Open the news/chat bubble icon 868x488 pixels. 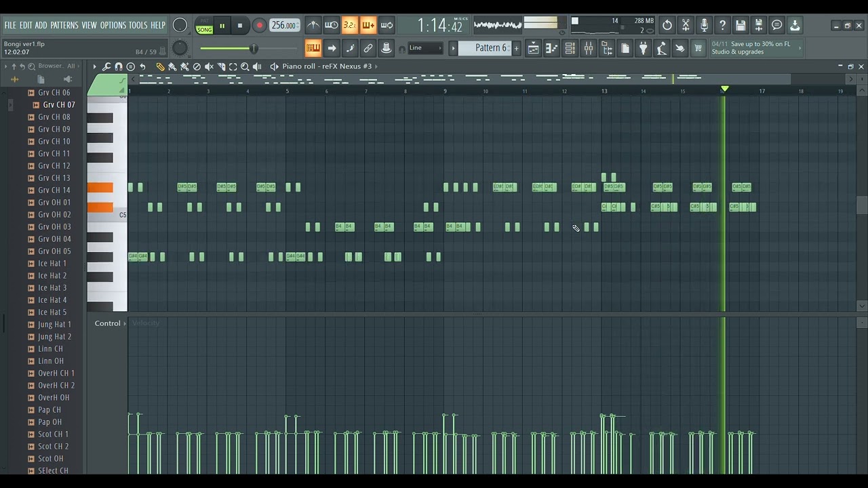(777, 25)
